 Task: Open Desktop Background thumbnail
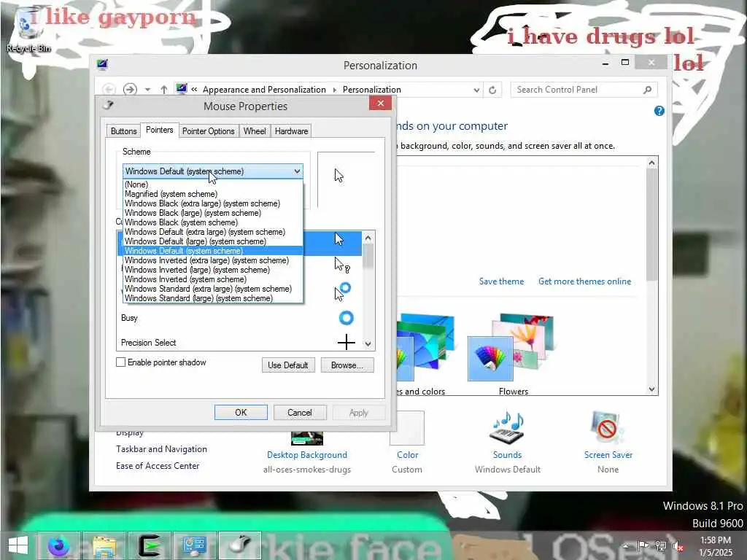(x=307, y=437)
